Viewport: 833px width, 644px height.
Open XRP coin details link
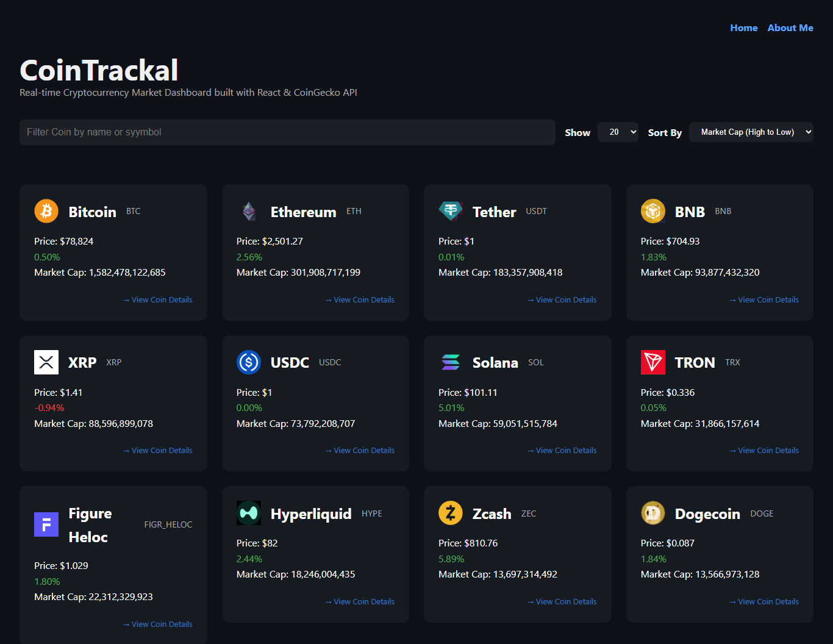tap(158, 451)
